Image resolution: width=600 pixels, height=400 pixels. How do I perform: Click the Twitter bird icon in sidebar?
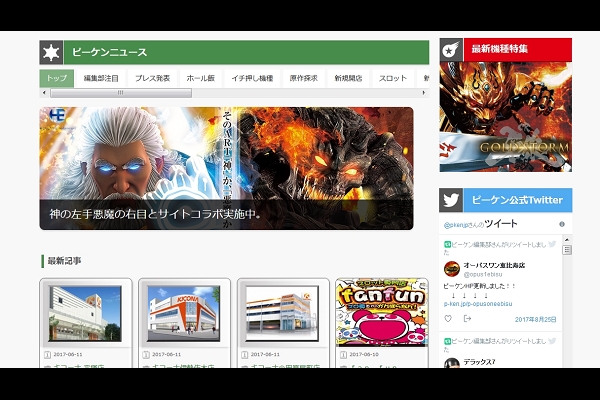[452, 200]
